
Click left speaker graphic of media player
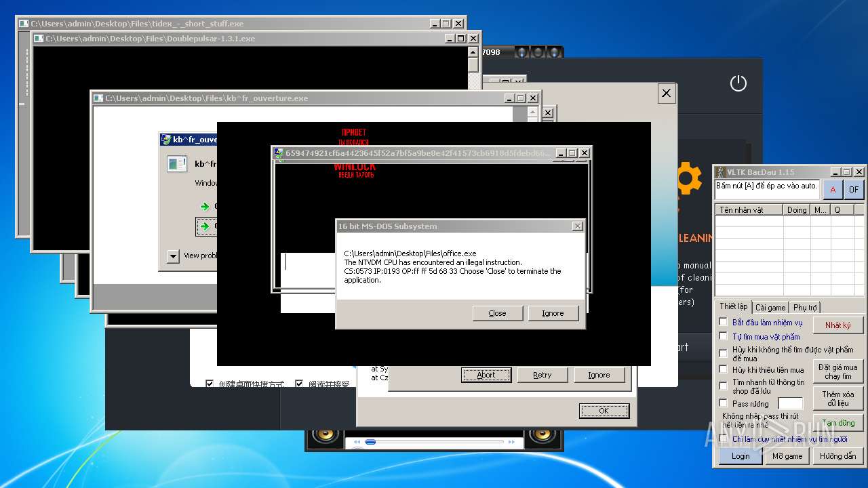pos(325,434)
